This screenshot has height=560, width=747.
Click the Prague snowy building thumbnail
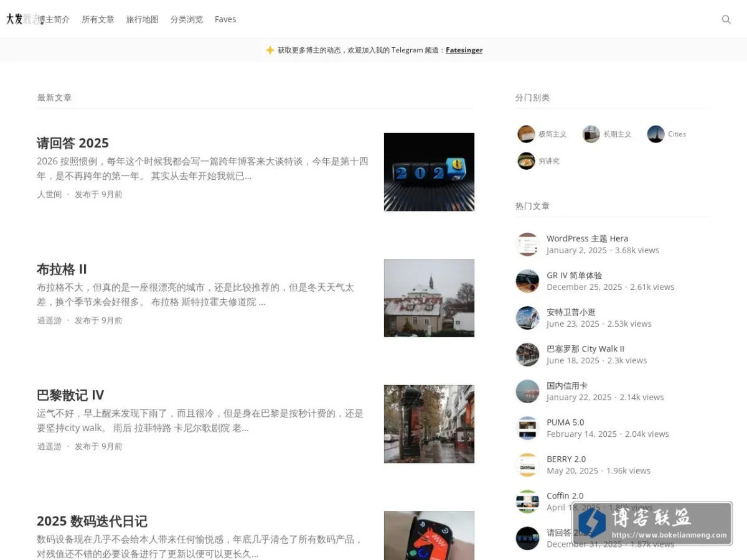[429, 298]
